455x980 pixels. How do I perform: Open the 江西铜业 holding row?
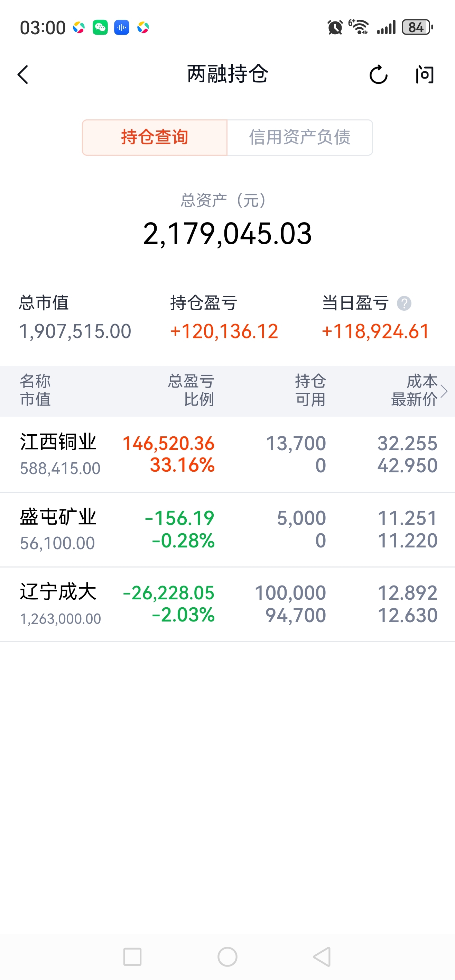point(227,454)
